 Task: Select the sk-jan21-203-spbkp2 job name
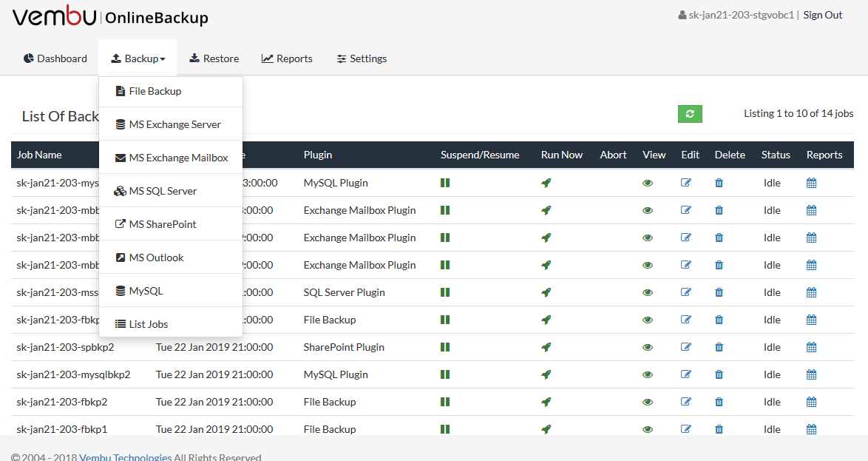(x=65, y=347)
